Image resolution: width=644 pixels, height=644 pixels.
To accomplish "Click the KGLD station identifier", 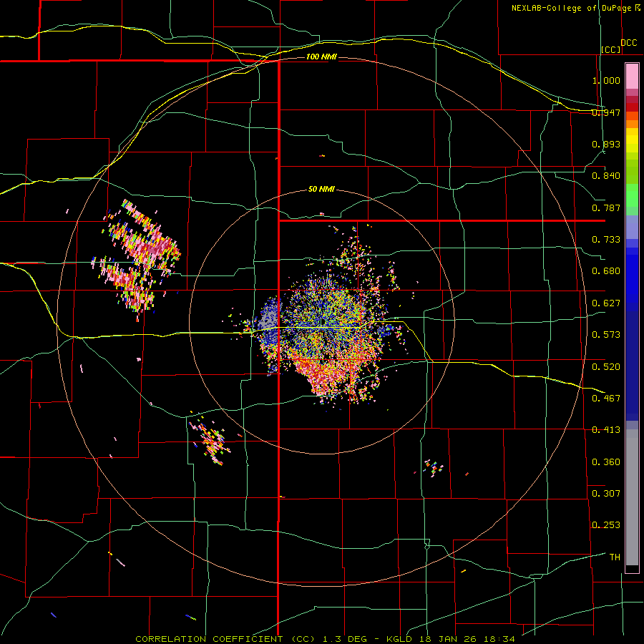I will [399, 639].
